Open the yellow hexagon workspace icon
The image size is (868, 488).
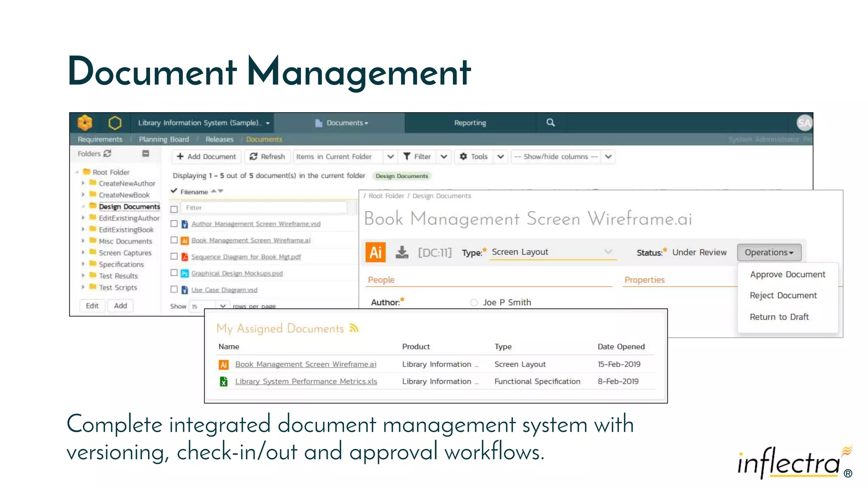pyautogui.click(x=115, y=123)
